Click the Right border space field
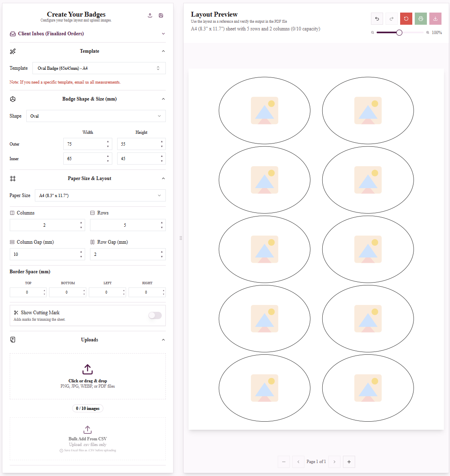 point(147,292)
